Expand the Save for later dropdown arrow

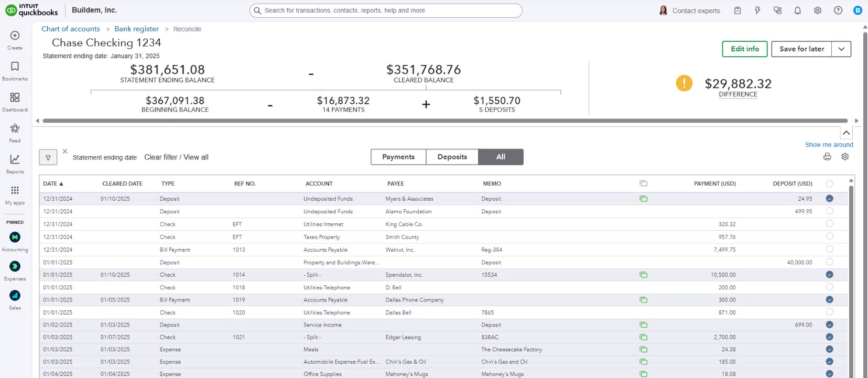[841, 49]
